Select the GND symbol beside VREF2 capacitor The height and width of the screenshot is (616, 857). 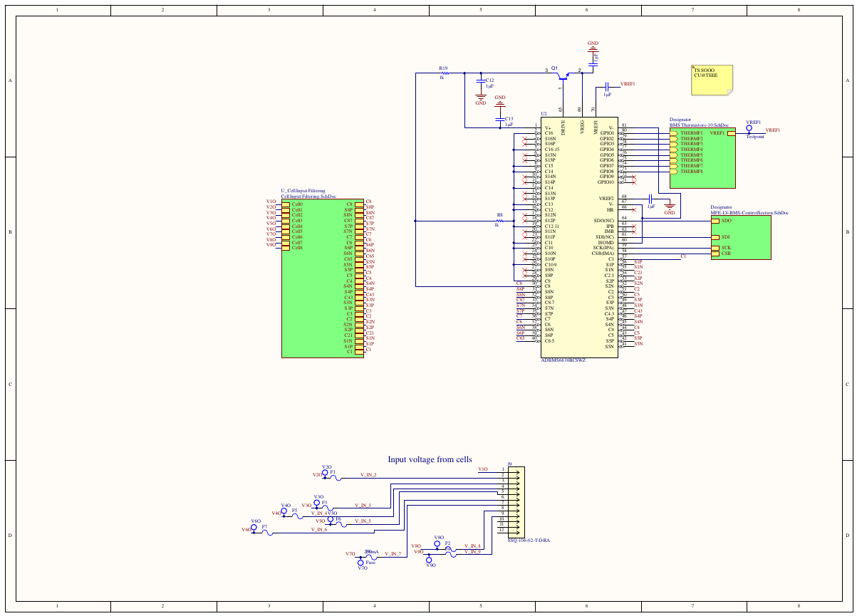pyautogui.click(x=670, y=207)
